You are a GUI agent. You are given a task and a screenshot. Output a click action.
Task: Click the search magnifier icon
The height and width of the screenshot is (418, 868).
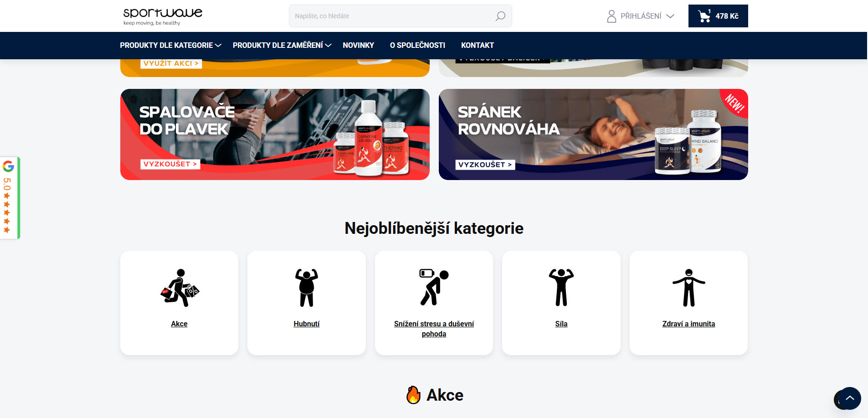point(500,16)
